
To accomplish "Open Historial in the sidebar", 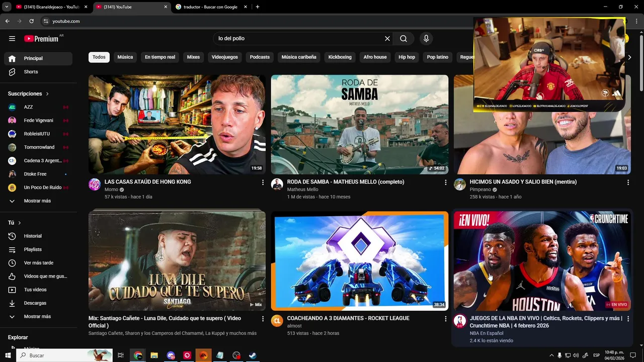I will pyautogui.click(x=38, y=236).
